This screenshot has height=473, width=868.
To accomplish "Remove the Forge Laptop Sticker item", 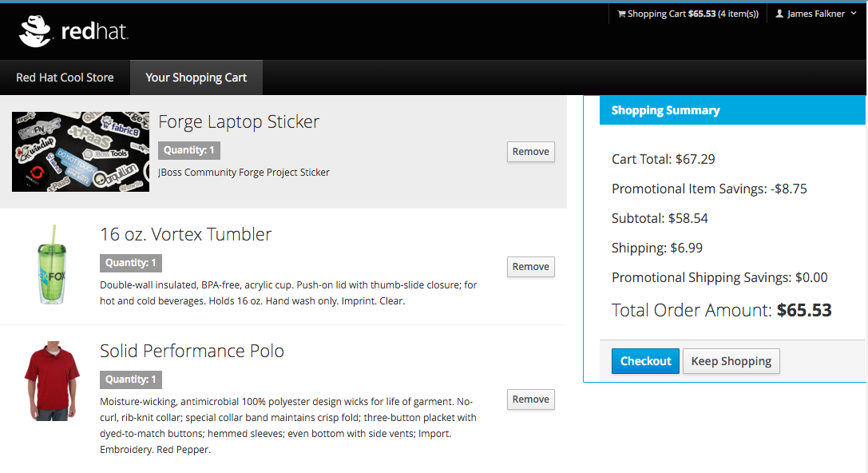I will click(530, 152).
